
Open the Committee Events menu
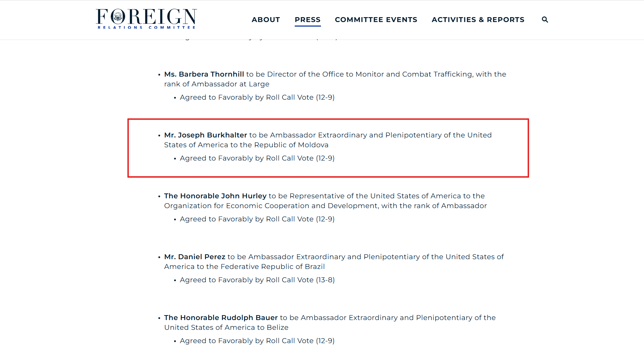click(376, 20)
